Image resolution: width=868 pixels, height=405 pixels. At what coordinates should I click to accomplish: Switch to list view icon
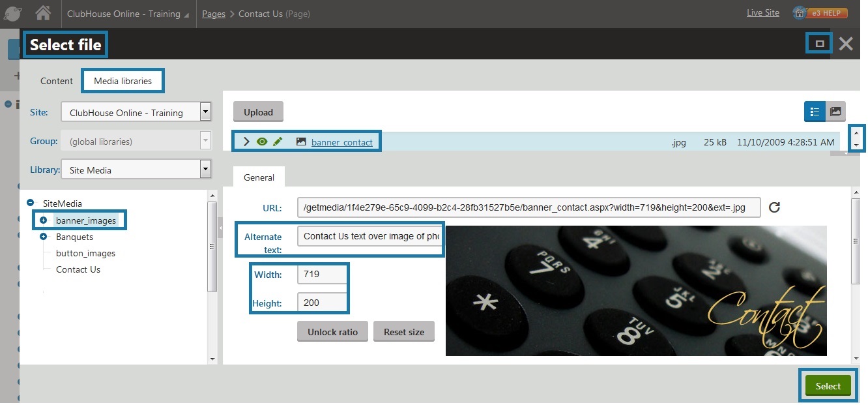[x=815, y=112]
